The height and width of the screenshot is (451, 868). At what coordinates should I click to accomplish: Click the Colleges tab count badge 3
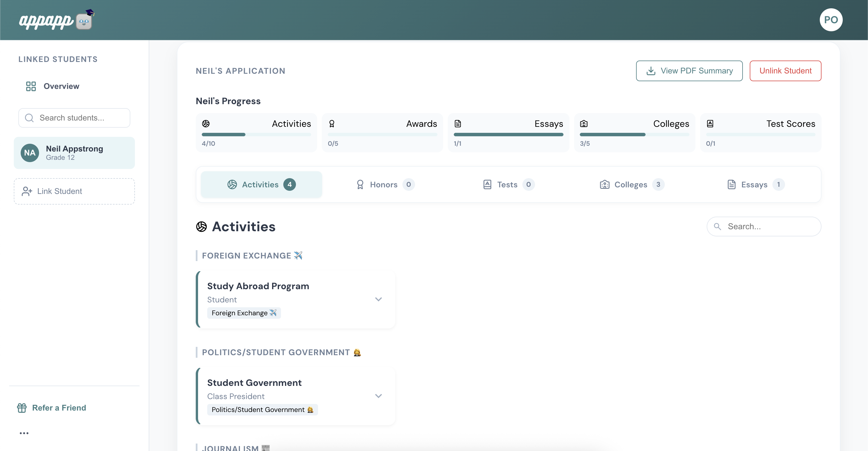pyautogui.click(x=658, y=184)
